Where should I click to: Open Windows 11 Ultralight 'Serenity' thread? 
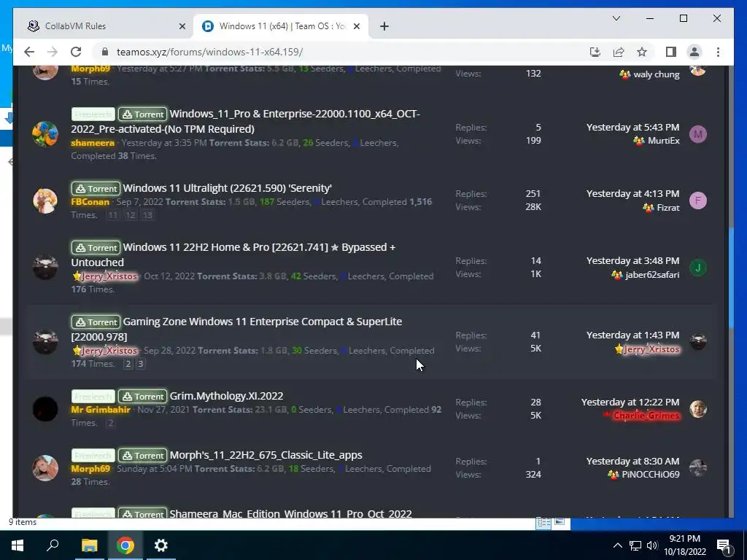click(228, 188)
